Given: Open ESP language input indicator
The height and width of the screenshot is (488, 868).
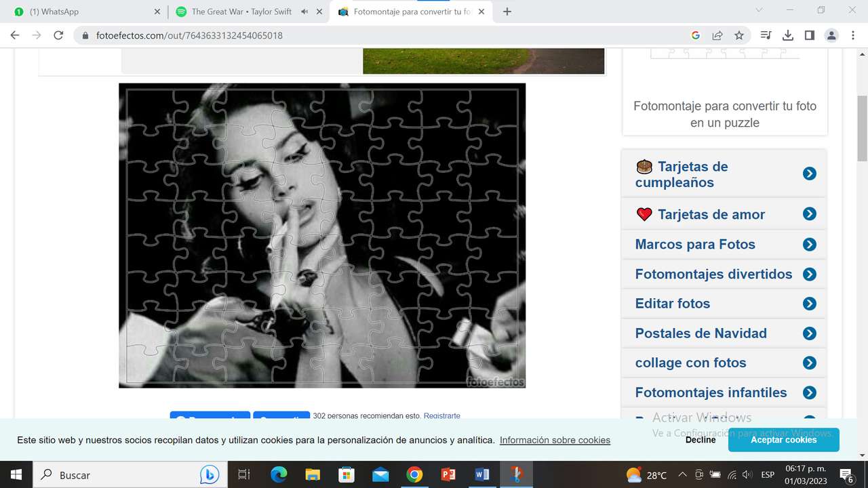Looking at the screenshot, I should click(768, 475).
